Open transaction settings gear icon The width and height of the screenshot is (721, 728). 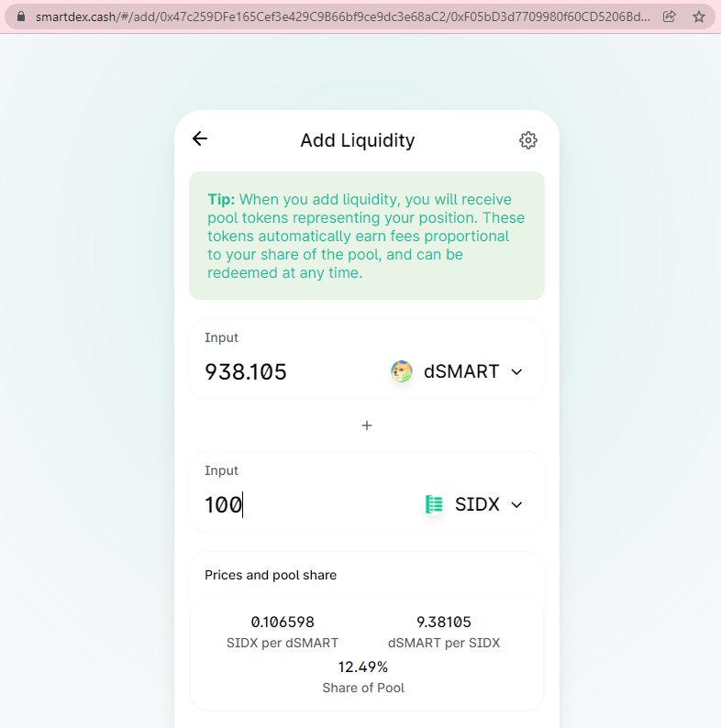point(528,140)
